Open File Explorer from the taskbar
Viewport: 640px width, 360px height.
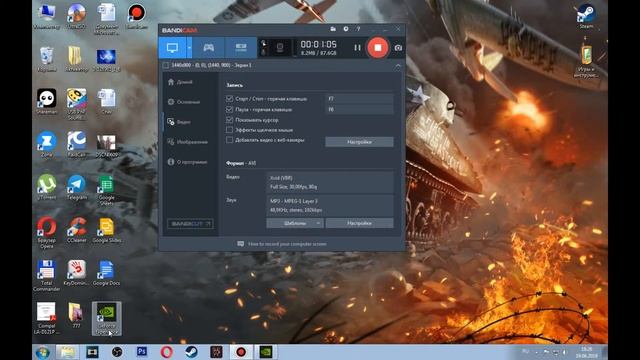coord(67,352)
